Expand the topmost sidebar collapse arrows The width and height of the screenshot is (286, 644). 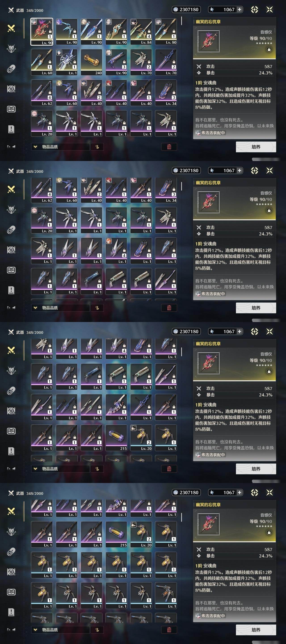point(11,147)
